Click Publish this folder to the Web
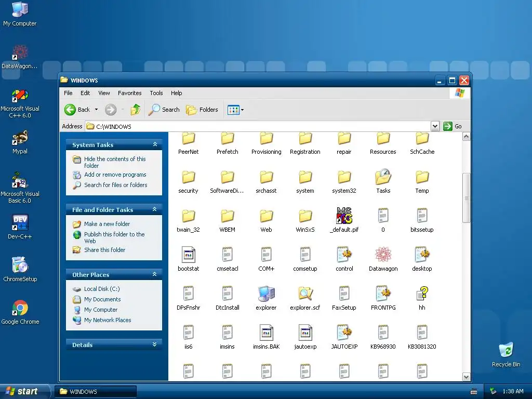 point(114,237)
